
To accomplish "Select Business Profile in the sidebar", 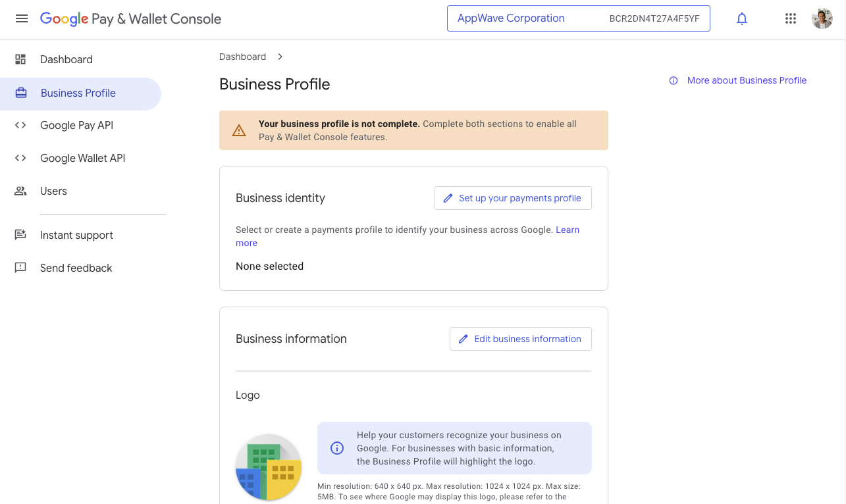I will point(80,93).
